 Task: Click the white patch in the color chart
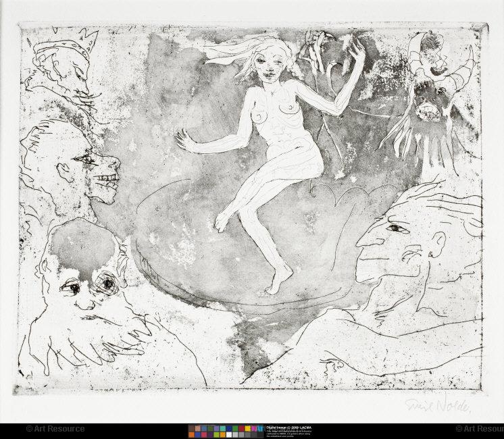[x=229, y=434]
